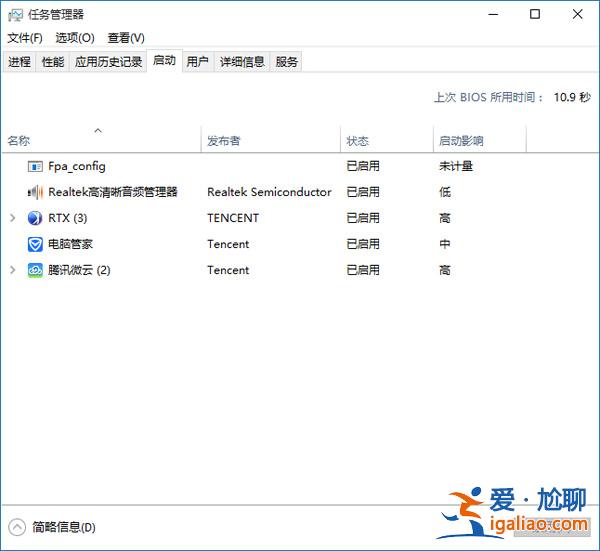Screen dimensions: 600x551
Task: Sort by the 名称 column header
Action: click(101, 141)
